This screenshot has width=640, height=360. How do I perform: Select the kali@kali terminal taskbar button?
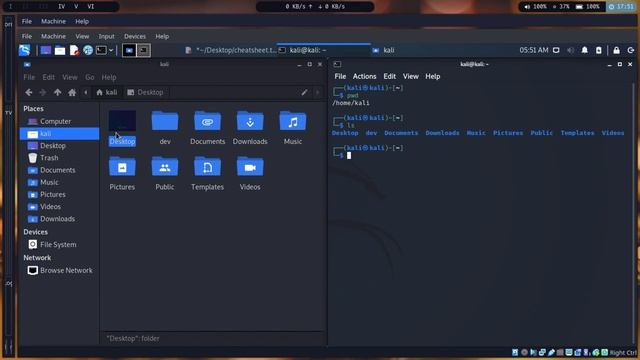pos(324,50)
